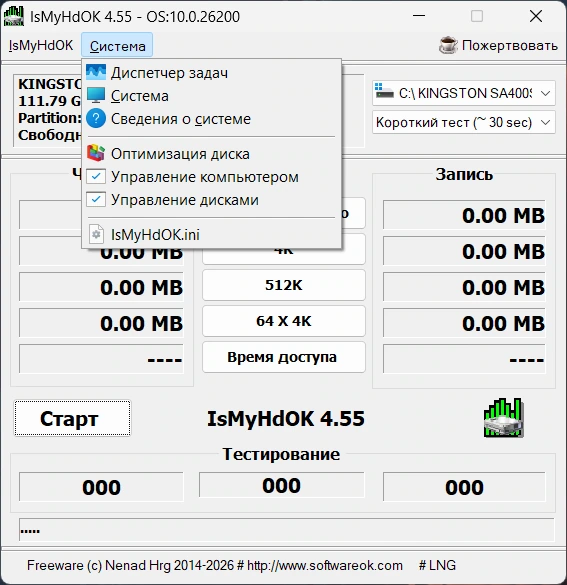This screenshot has height=585, width=567.
Task: Click the read access time ---- field
Action: (x=101, y=359)
